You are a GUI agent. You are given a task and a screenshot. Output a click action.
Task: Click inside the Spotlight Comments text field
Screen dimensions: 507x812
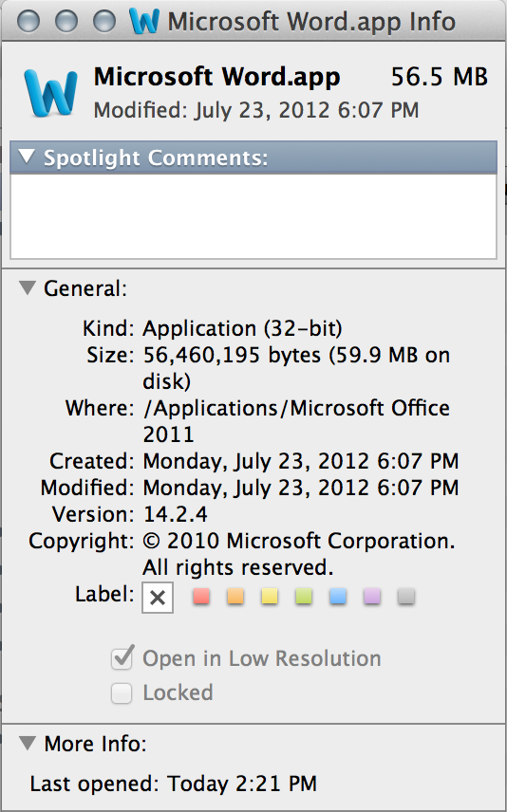[253, 216]
